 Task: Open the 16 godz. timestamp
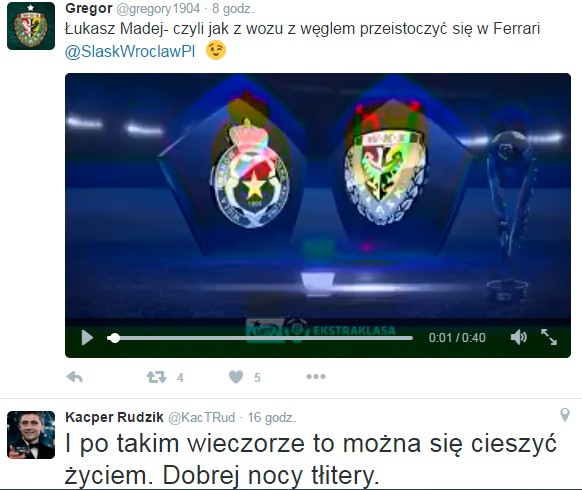(272, 418)
